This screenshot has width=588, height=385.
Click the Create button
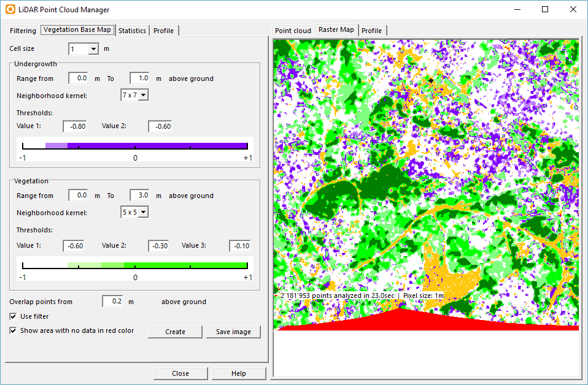tap(175, 332)
